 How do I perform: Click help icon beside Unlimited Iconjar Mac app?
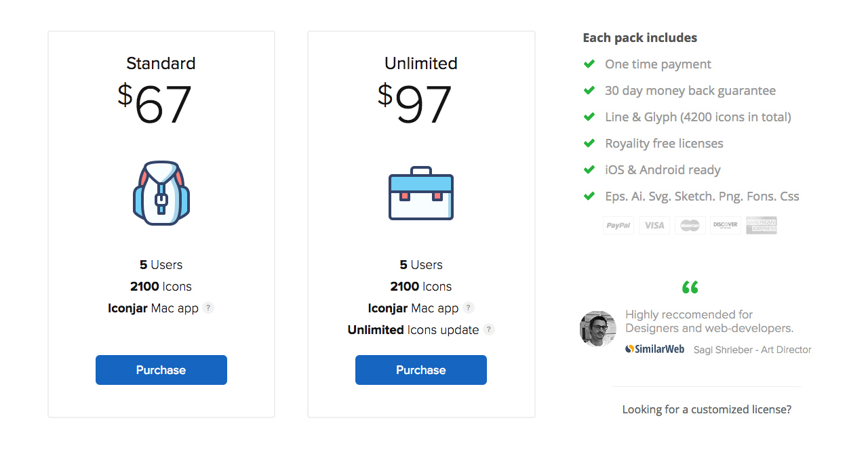click(469, 308)
